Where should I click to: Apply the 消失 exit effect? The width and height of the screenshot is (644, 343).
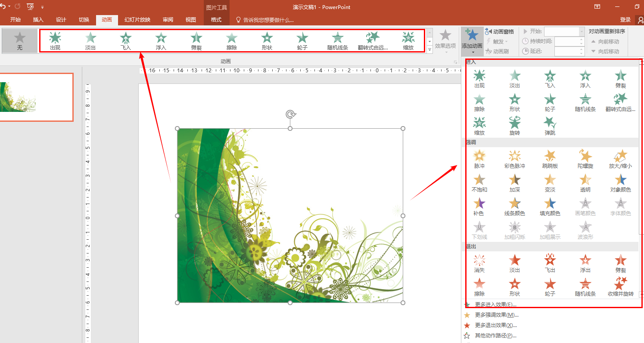click(x=479, y=263)
